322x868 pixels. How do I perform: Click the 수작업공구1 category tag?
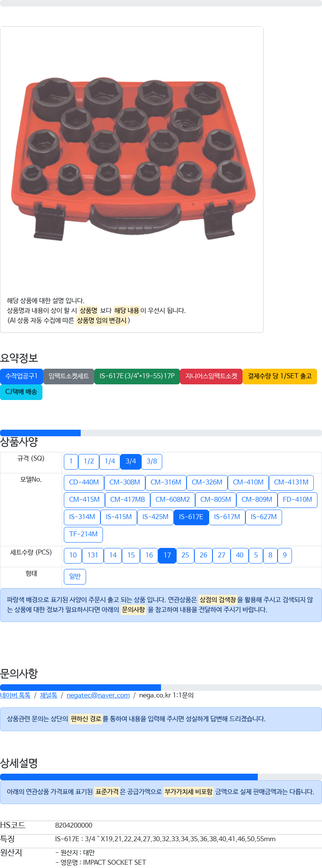[21, 377]
